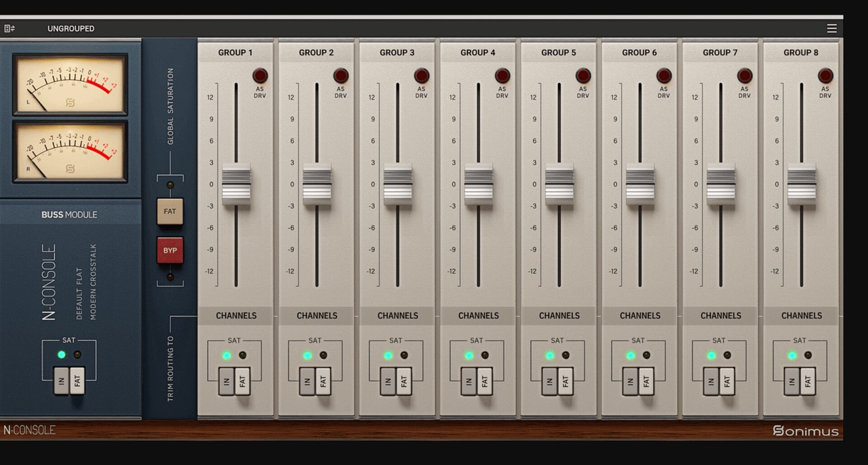This screenshot has width=868, height=465.
Task: Click the MODERN CROSSTALK preset text
Action: 93,282
